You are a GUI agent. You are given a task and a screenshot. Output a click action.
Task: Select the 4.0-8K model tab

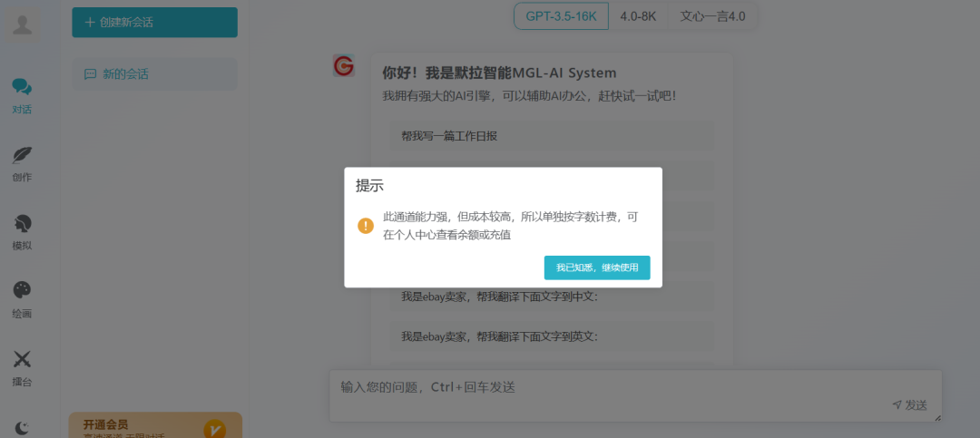tap(638, 16)
